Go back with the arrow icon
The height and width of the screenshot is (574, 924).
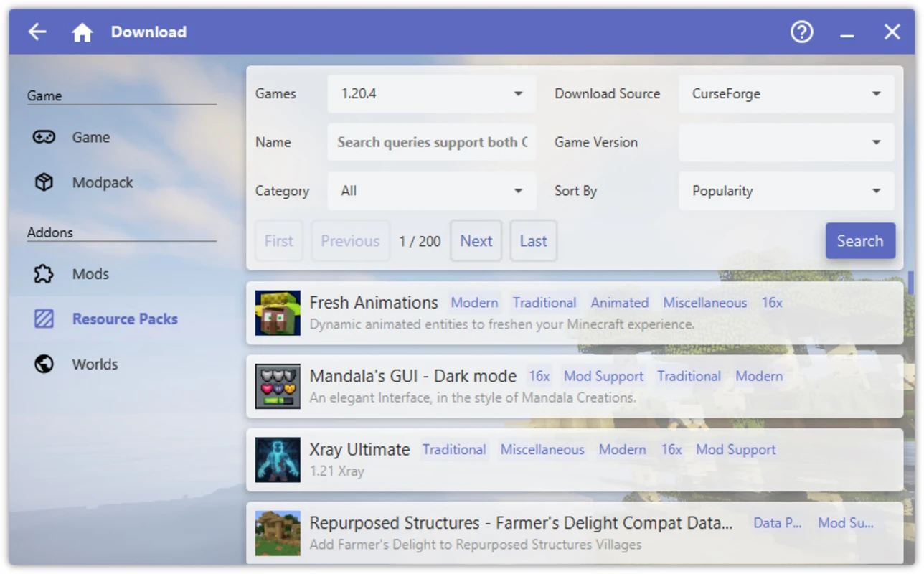37,32
